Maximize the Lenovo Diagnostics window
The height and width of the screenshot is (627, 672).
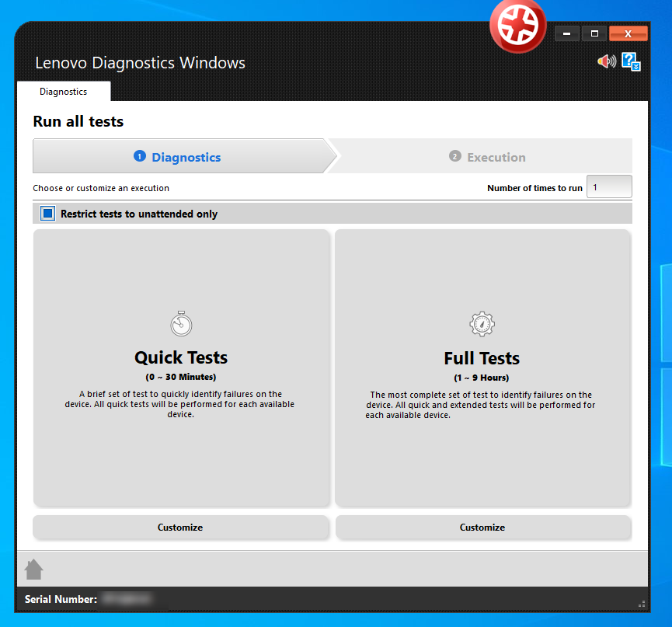[x=594, y=33]
